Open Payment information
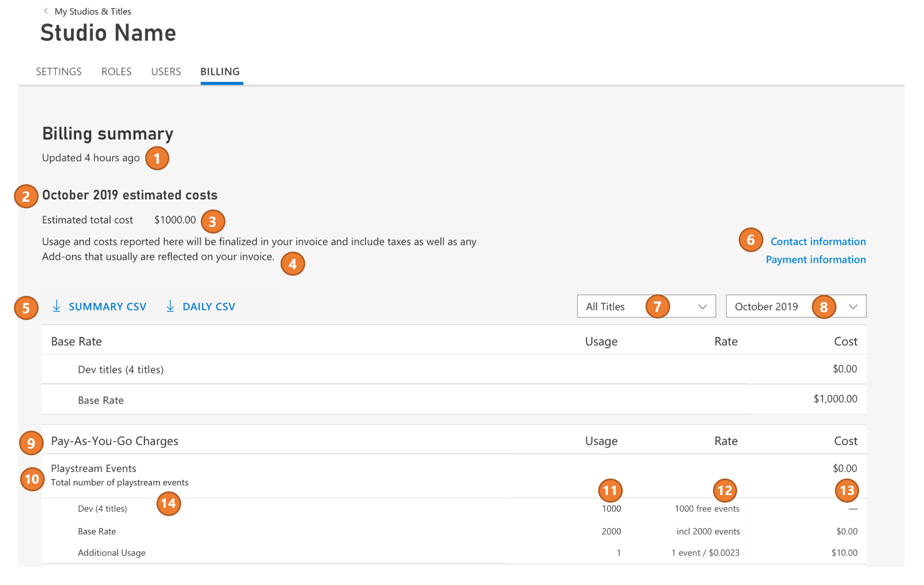This screenshot has width=924, height=585. (815, 259)
